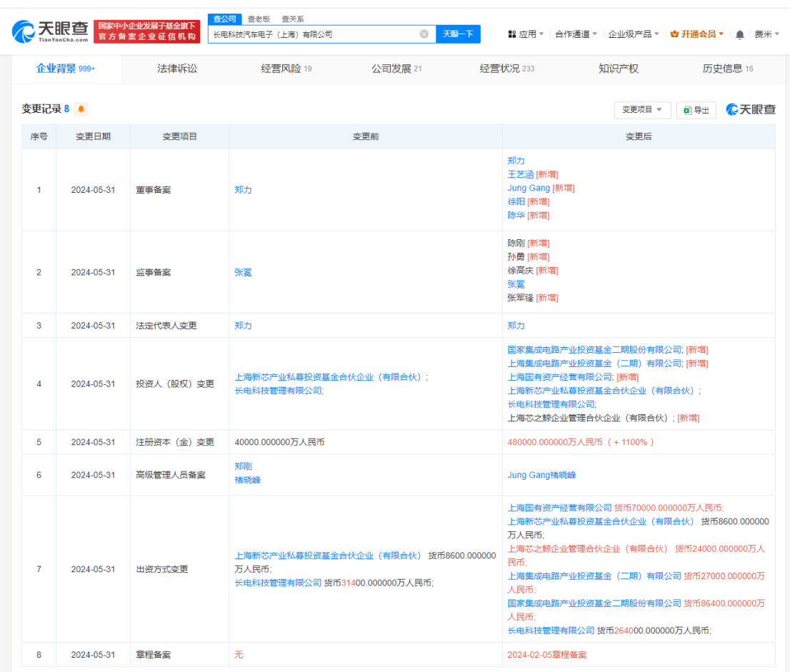Switch to 公司发展 tab
The height and width of the screenshot is (672, 790).
pyautogui.click(x=396, y=69)
